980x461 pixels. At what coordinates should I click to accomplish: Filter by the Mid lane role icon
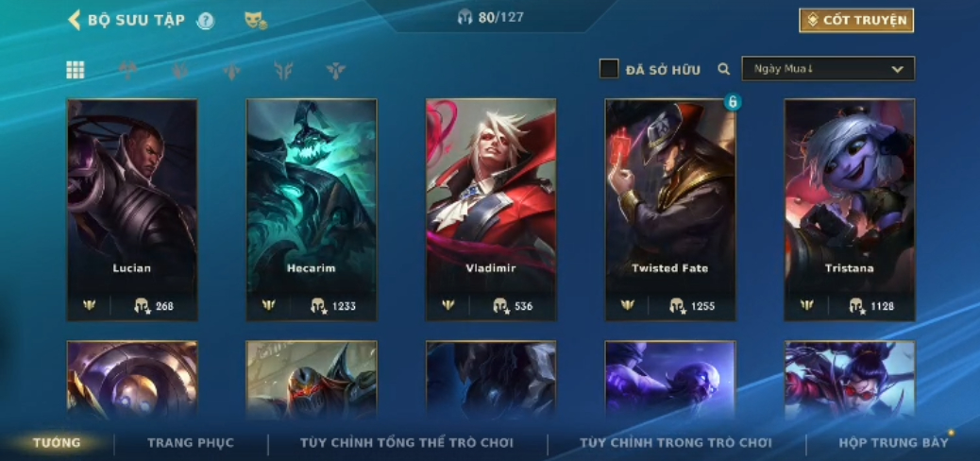[x=232, y=71]
